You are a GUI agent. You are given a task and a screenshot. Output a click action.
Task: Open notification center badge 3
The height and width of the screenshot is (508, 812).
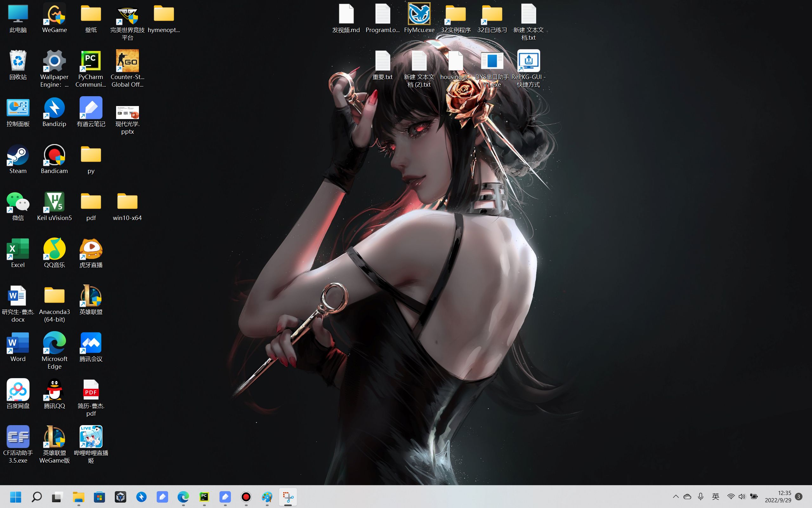click(x=799, y=497)
